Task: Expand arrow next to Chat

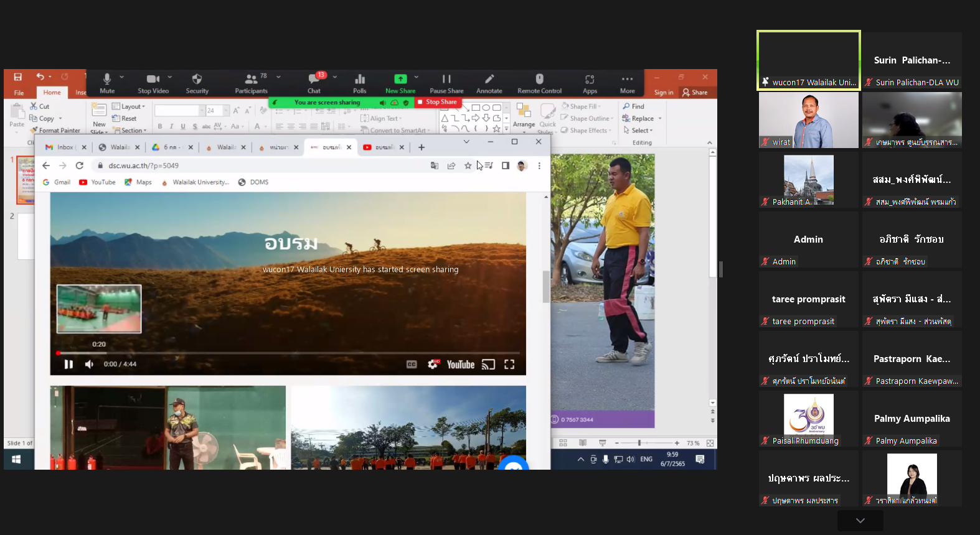Action: click(x=335, y=77)
